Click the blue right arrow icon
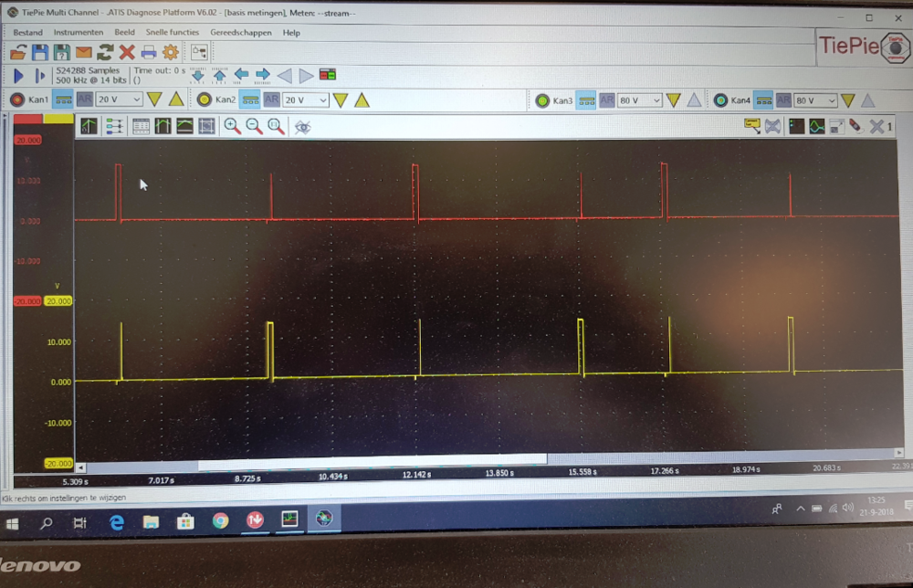913x588 pixels. pyautogui.click(x=263, y=75)
